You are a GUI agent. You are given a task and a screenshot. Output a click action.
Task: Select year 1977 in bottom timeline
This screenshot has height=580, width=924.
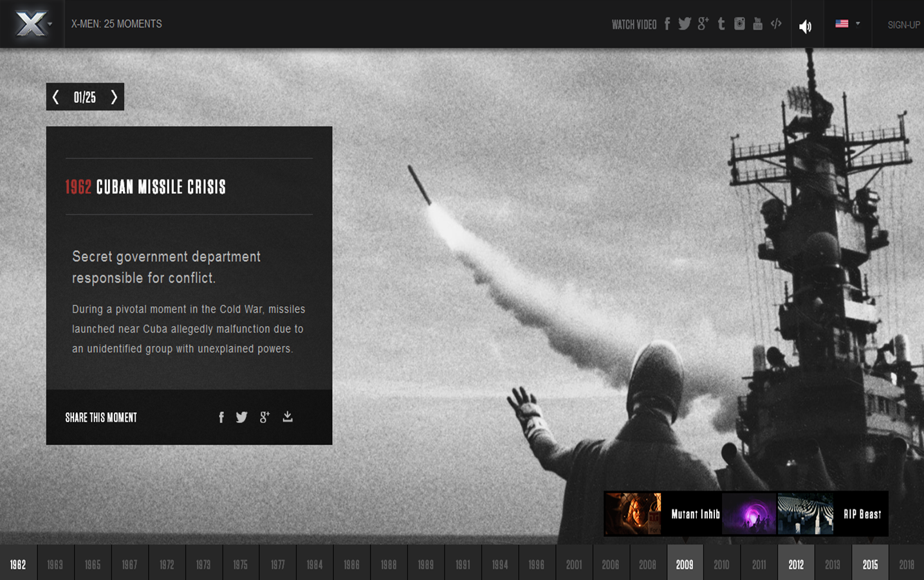click(277, 564)
